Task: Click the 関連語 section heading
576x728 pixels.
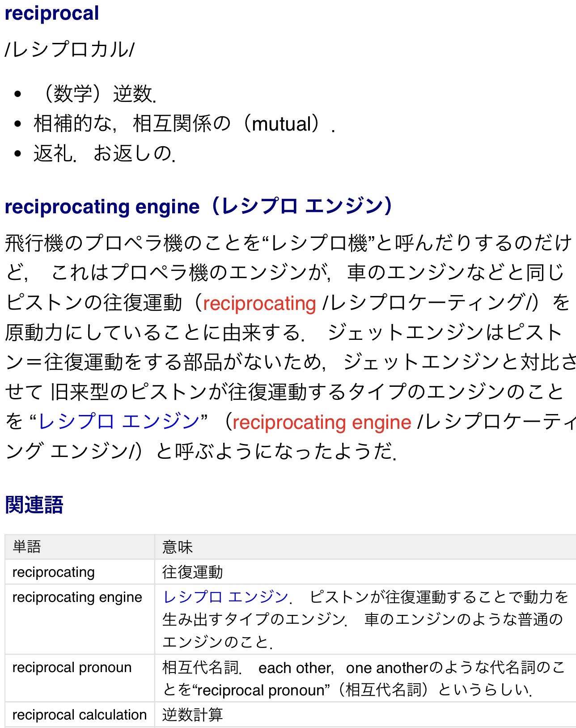Action: (34, 505)
